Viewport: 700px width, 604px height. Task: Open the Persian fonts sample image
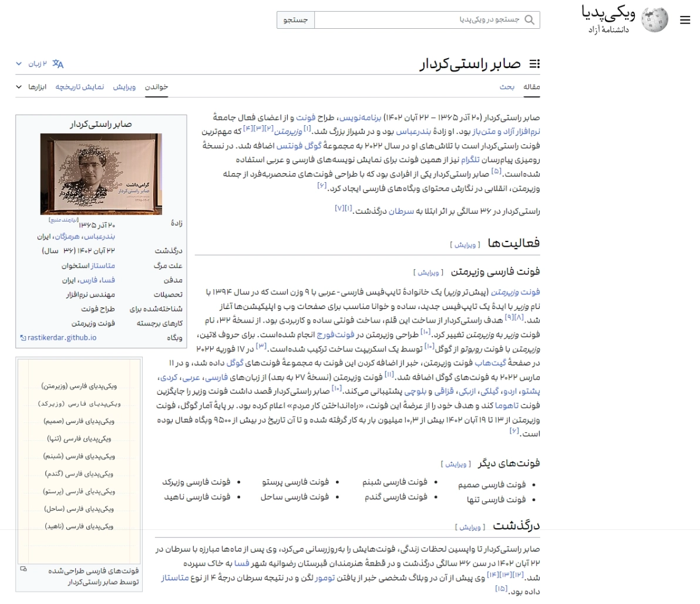tap(79, 460)
